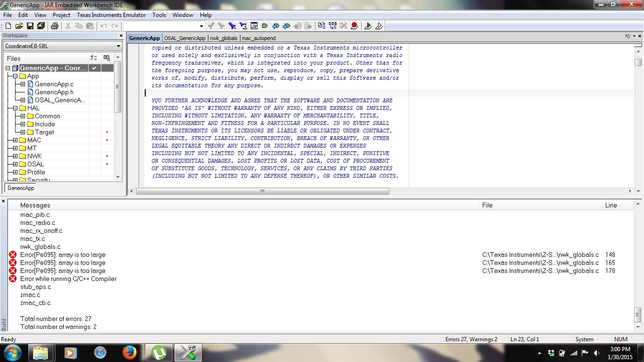Click the Navigate Backward icon
The image size is (644, 362).
click(x=297, y=26)
